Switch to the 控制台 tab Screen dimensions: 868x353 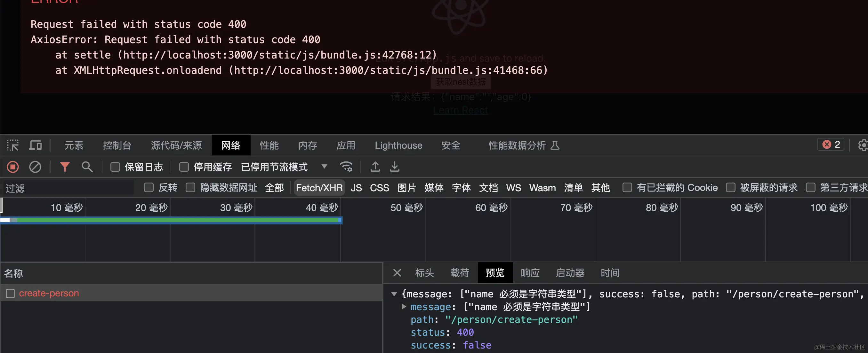click(x=117, y=145)
